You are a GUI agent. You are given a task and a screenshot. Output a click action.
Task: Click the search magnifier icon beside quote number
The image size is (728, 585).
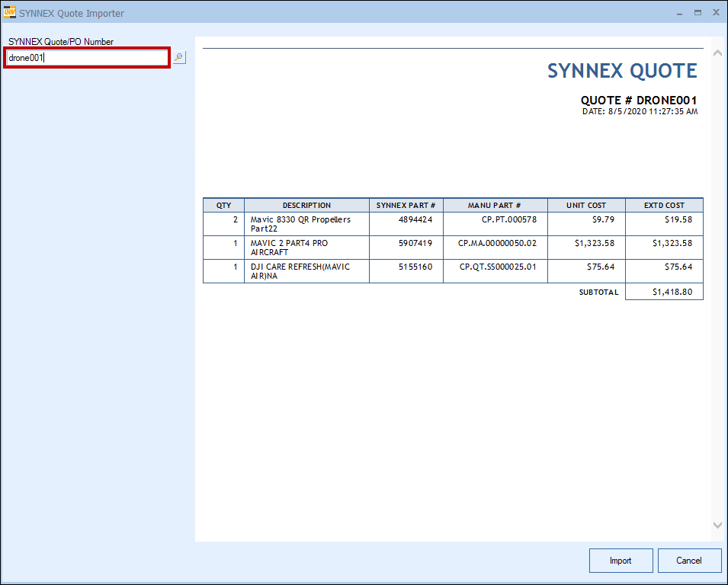point(179,58)
